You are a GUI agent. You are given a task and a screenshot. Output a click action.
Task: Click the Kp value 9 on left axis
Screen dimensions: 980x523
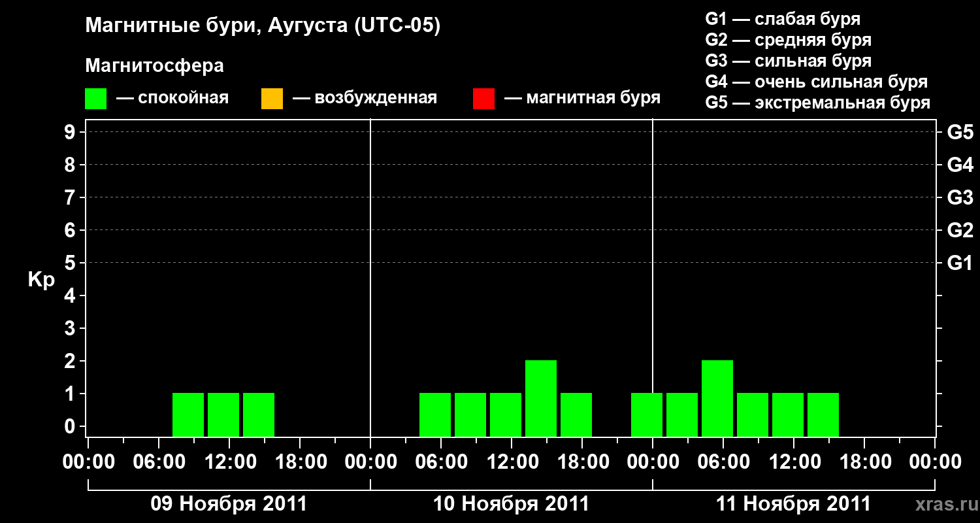click(71, 132)
